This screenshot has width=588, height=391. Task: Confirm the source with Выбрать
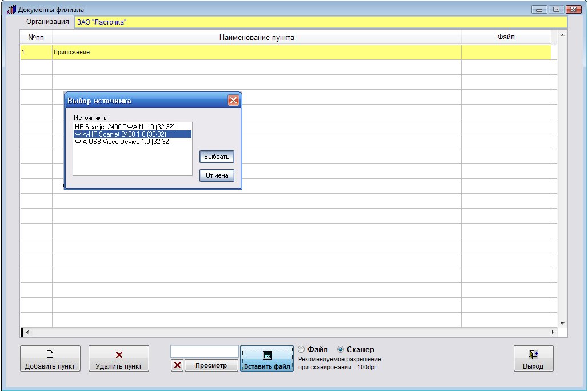(217, 157)
